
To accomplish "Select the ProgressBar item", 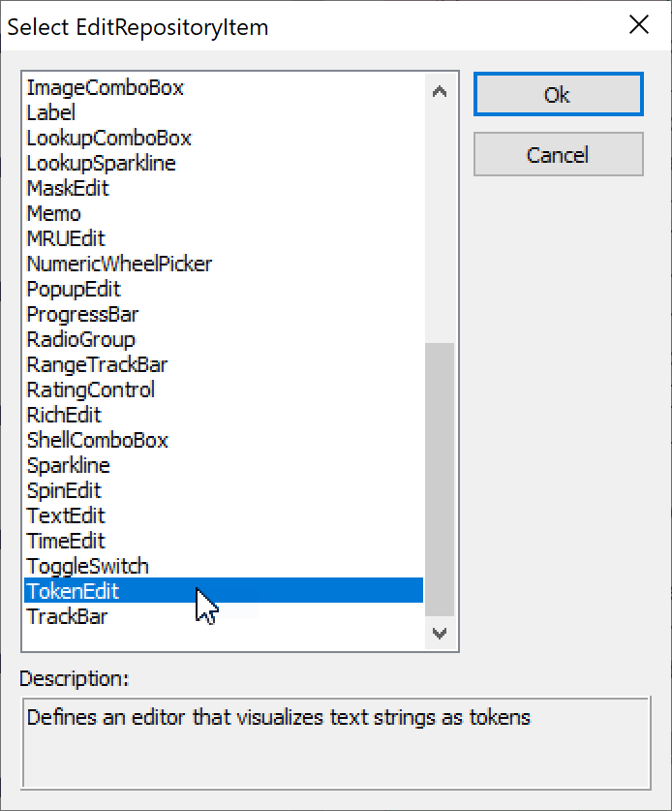I will 82,315.
